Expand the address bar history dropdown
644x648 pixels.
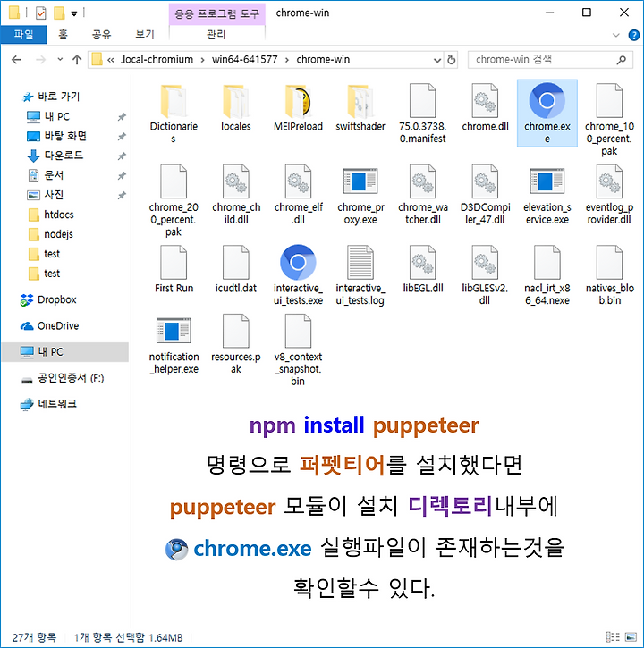[437, 60]
